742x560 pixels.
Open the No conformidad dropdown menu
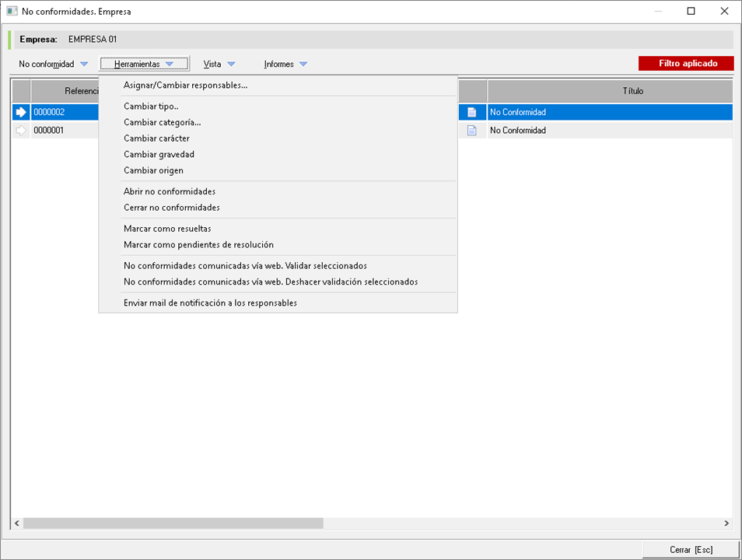54,64
